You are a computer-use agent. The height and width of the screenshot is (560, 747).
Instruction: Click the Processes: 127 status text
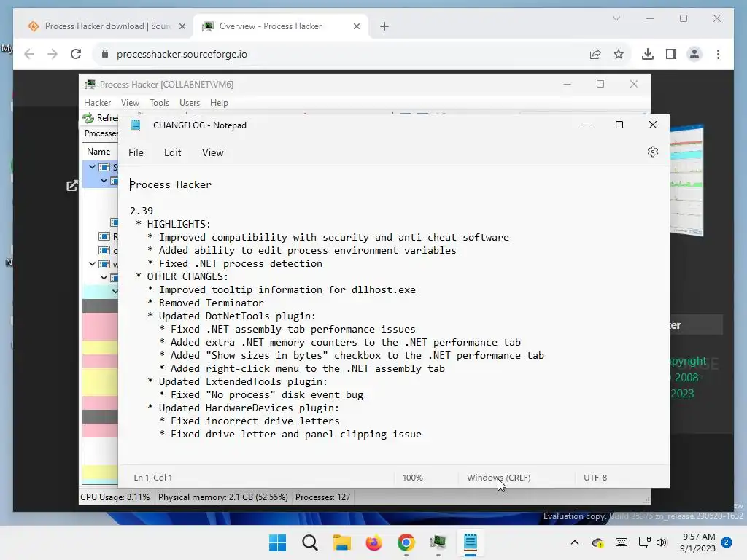322,497
